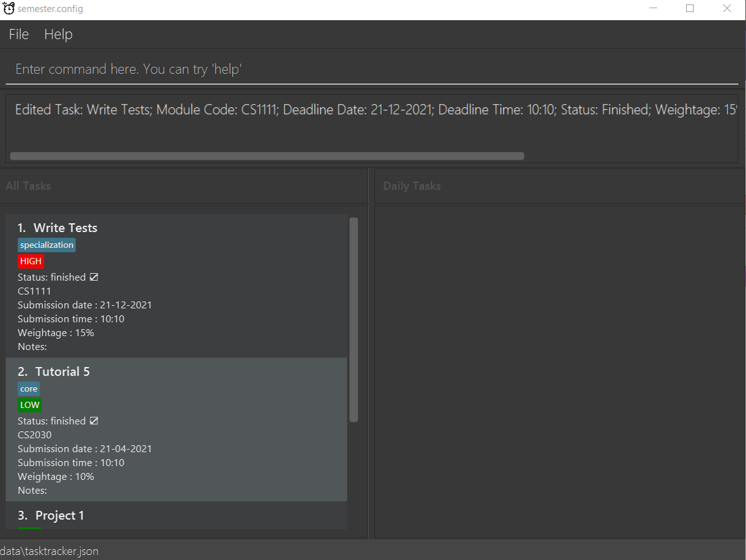Viewport: 746px width, 560px height.
Task: Minimize the semester.config window
Action: point(653,9)
